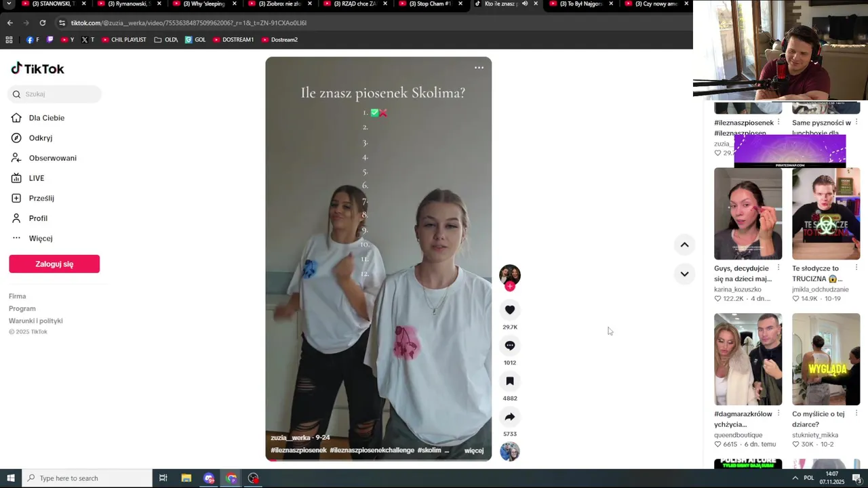The image size is (868, 488).
Task: Follow author with red plus button
Action: click(x=510, y=286)
